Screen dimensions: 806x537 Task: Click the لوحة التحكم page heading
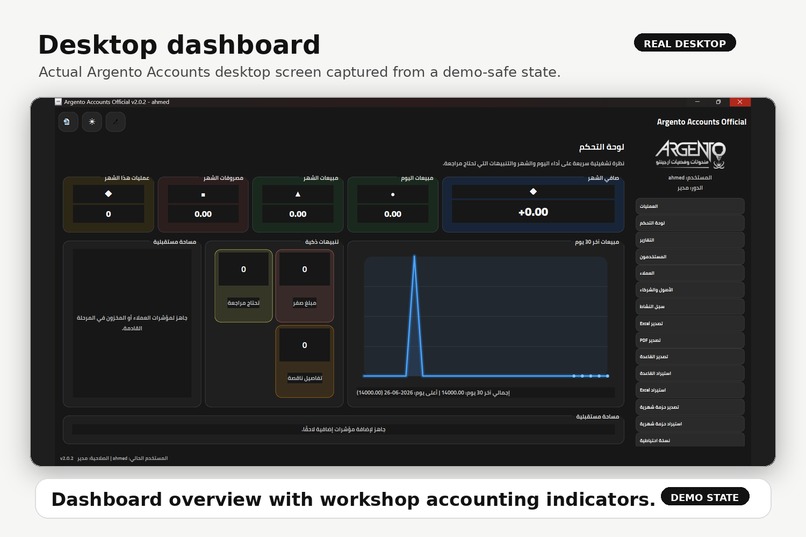[601, 147]
